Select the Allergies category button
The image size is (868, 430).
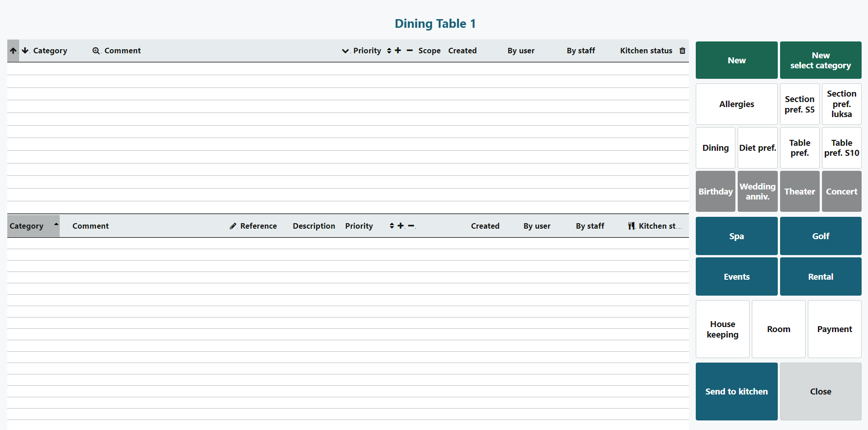736,104
